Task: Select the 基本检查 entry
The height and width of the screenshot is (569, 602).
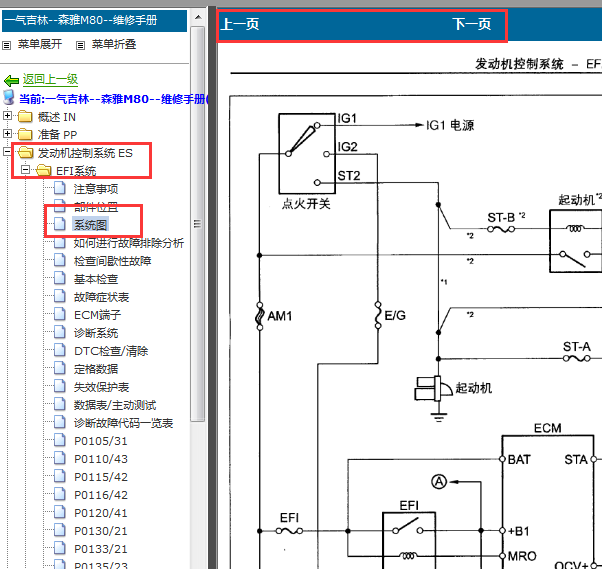Action: (96, 279)
